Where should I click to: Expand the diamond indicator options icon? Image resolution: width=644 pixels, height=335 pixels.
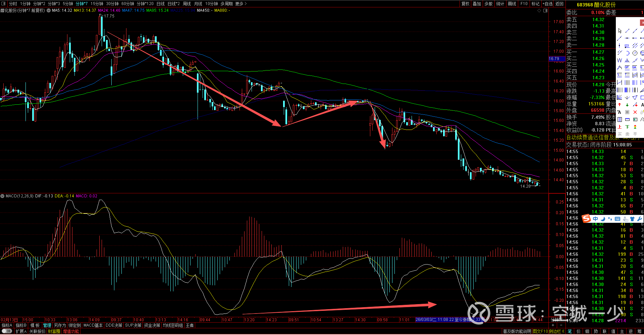(539, 11)
